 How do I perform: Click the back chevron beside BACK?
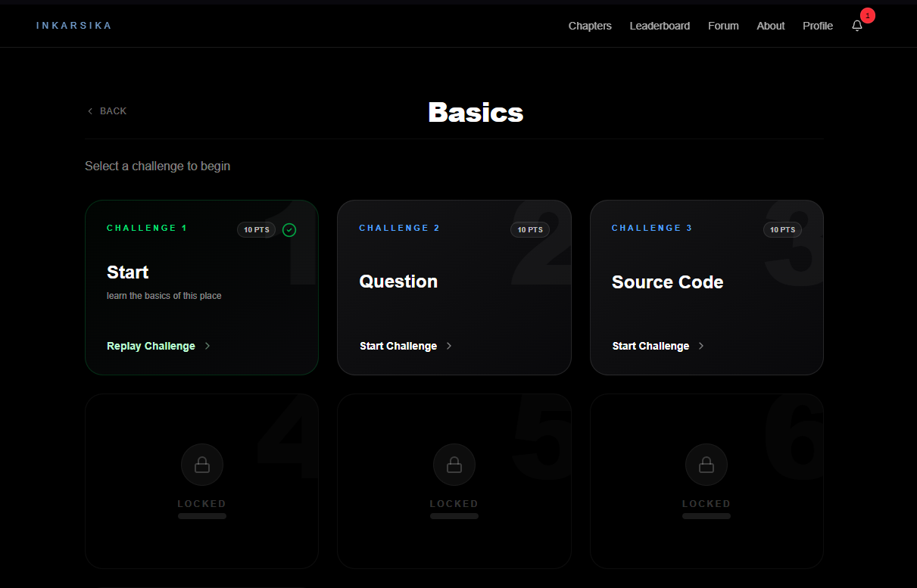click(89, 110)
